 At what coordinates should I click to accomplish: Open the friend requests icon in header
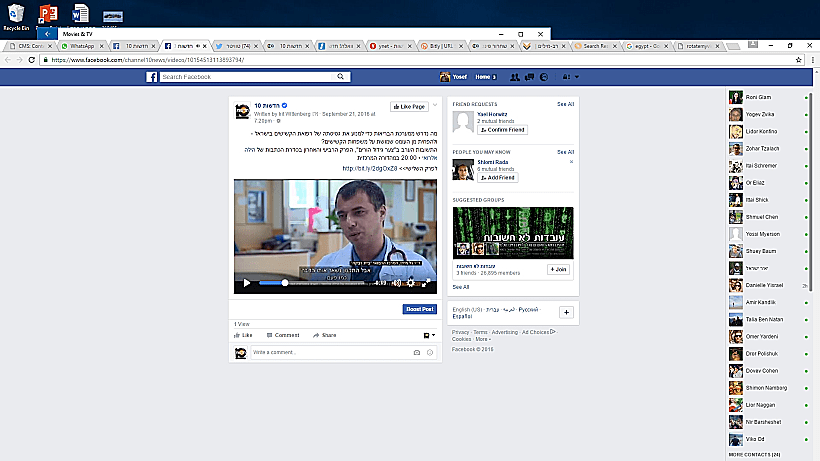click(x=513, y=77)
